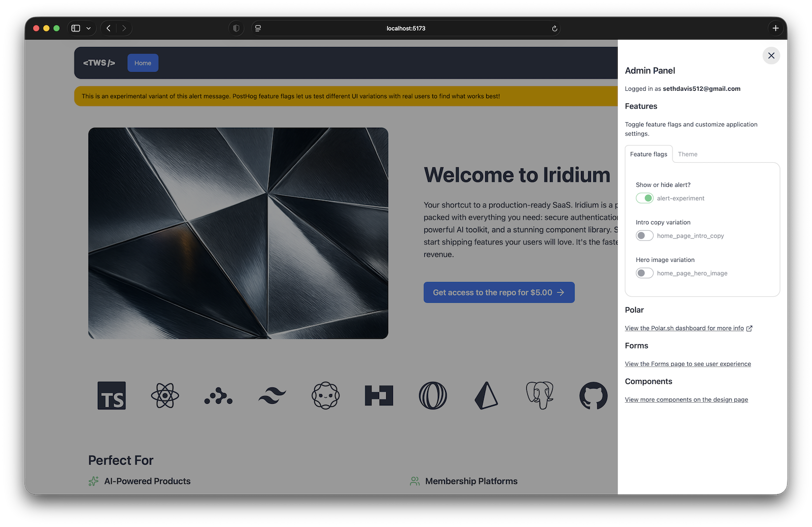Click the external link icon beside Polar.sh link
Viewport: 812px width, 527px height.
tap(750, 328)
